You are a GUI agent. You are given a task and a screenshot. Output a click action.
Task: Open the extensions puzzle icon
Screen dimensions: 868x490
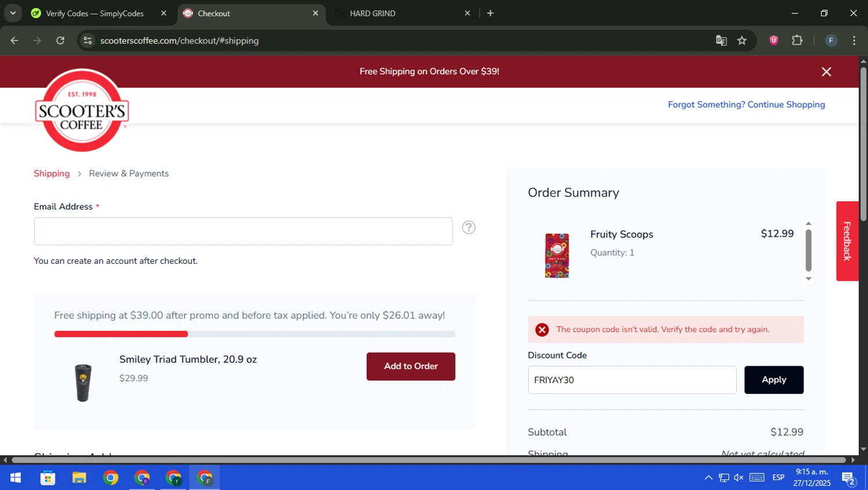point(797,40)
